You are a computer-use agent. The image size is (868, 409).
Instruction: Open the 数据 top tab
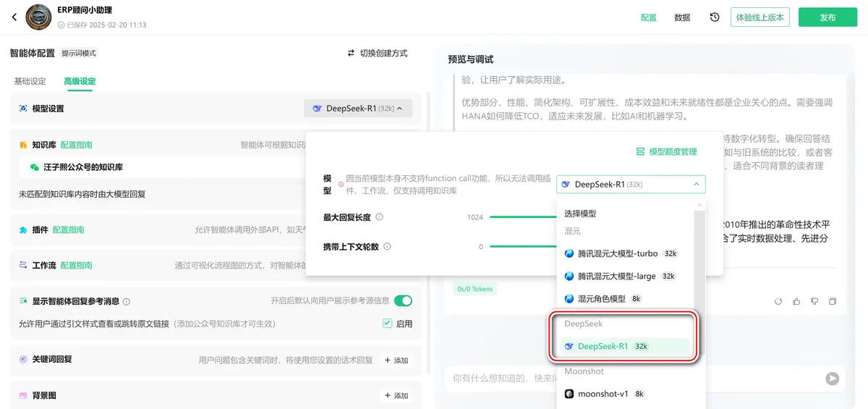[682, 17]
